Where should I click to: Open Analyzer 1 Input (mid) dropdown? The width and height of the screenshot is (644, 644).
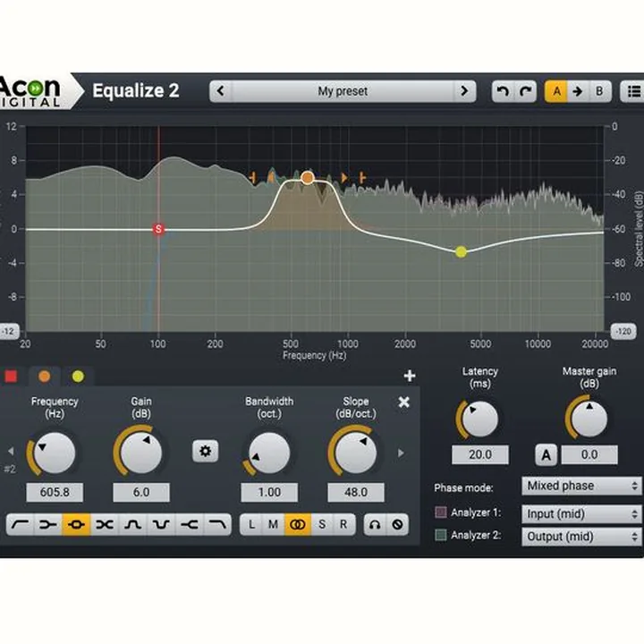click(581, 513)
